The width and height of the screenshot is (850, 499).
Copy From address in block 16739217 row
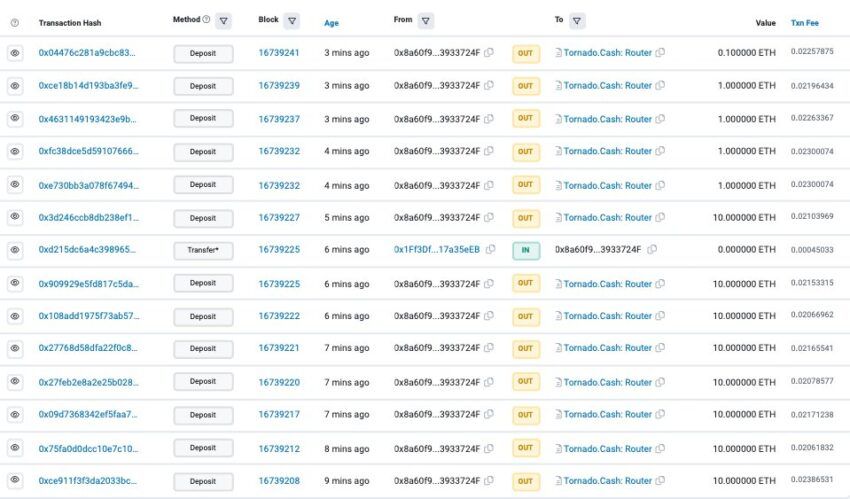click(489, 414)
